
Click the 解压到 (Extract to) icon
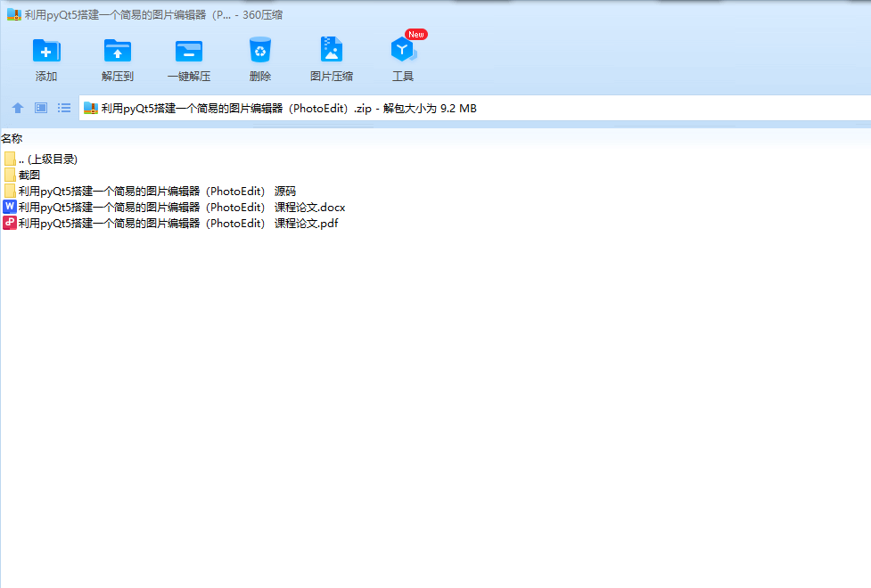tap(117, 51)
